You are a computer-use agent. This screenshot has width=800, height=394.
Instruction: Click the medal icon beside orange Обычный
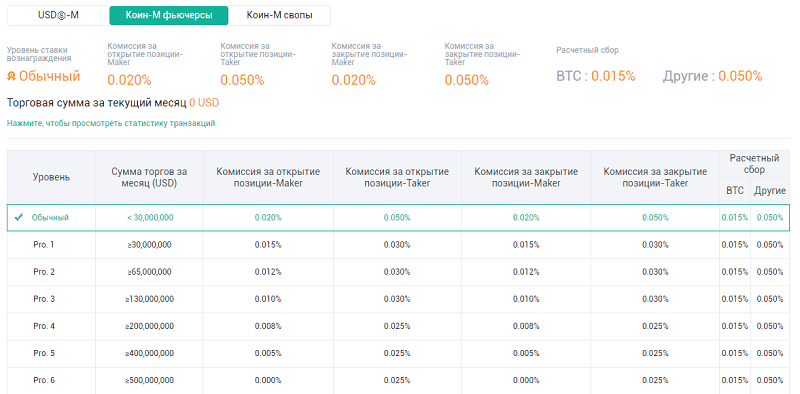[12, 77]
